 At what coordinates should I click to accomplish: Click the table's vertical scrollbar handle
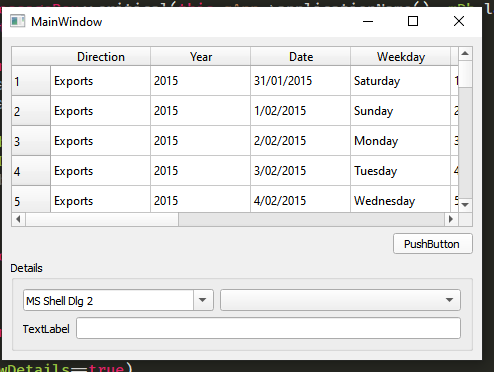click(x=465, y=74)
